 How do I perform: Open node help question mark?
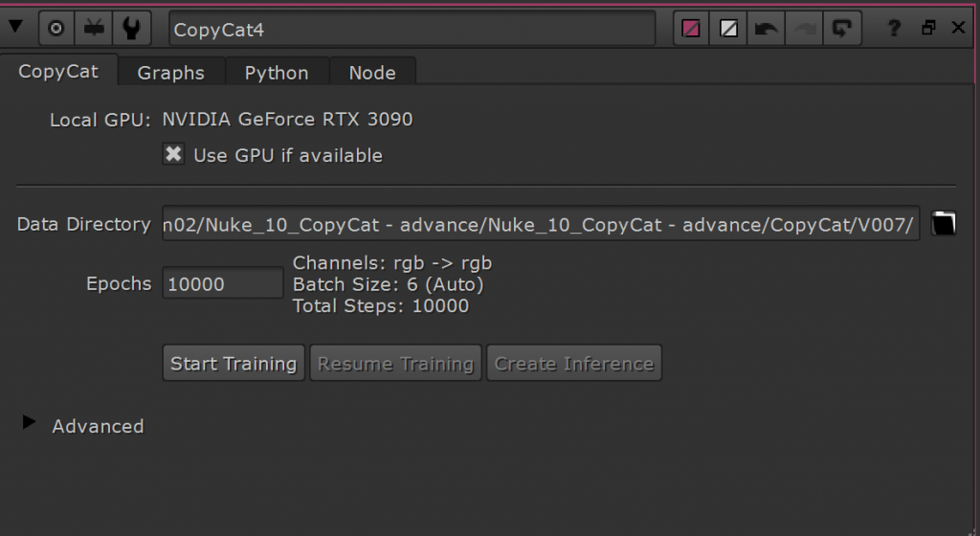pos(895,28)
